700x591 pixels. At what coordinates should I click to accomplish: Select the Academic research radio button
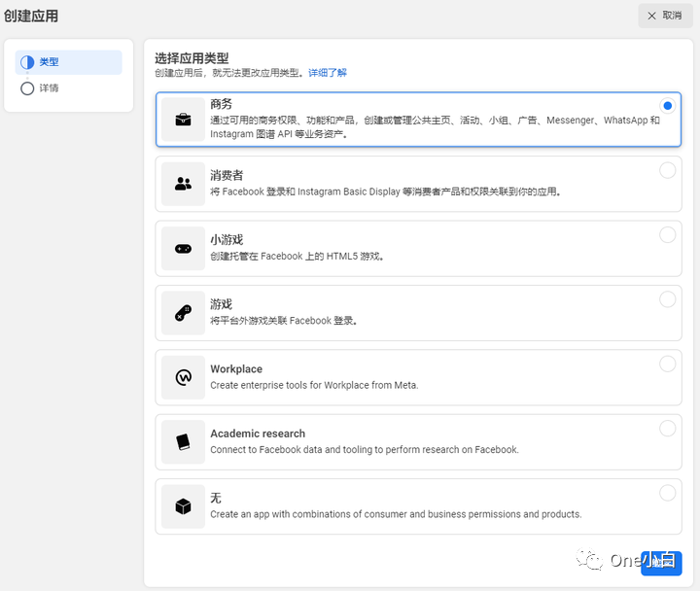point(667,428)
